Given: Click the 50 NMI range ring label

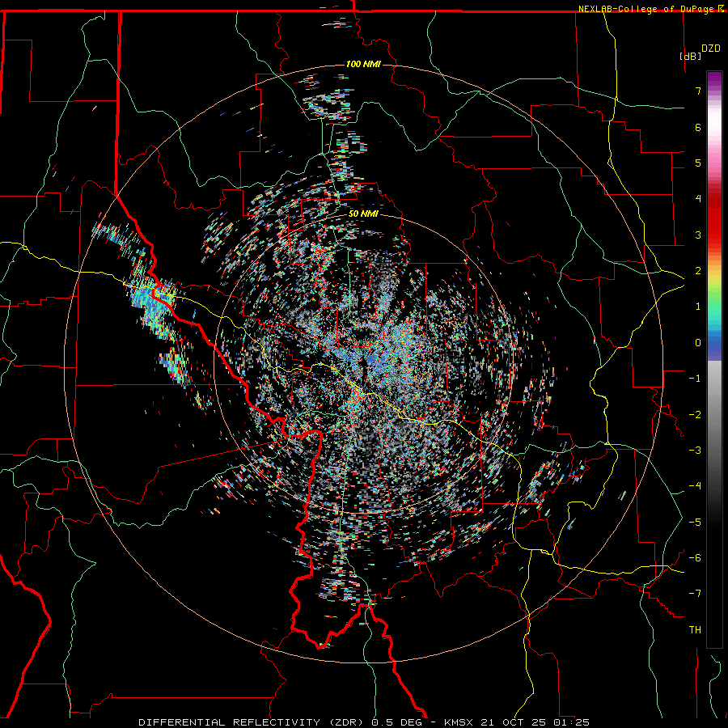Looking at the screenshot, I should (363, 214).
